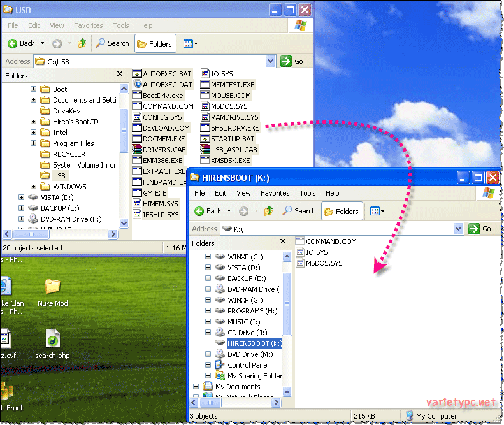This screenshot has height=425, width=504.
Task: Select HIMEM.SYS file
Action: [x=156, y=204]
